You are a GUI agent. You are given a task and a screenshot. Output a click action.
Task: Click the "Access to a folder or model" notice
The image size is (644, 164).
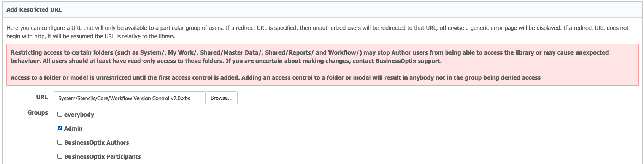click(x=275, y=78)
